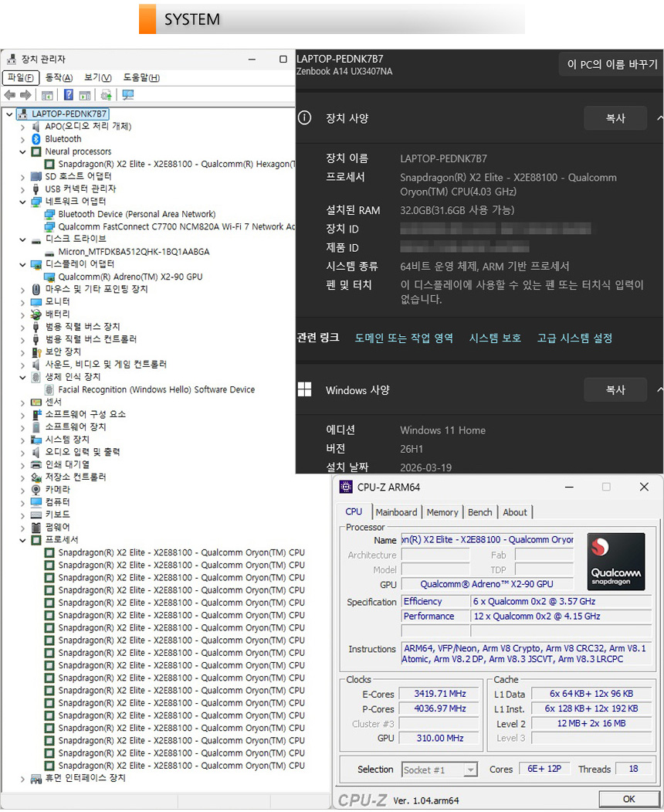The width and height of the screenshot is (664, 812).
Task: Click the Windows logo beside Windows 사양
Action: pyautogui.click(x=305, y=389)
